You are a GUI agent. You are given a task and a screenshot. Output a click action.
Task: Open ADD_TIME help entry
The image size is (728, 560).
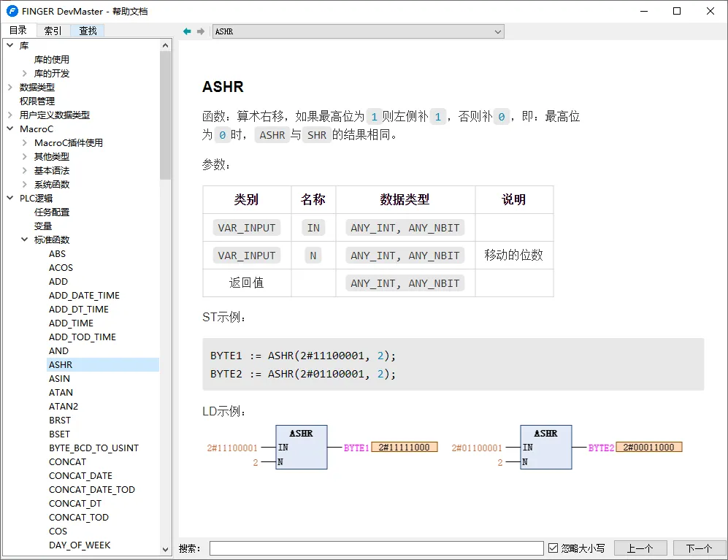pos(71,323)
